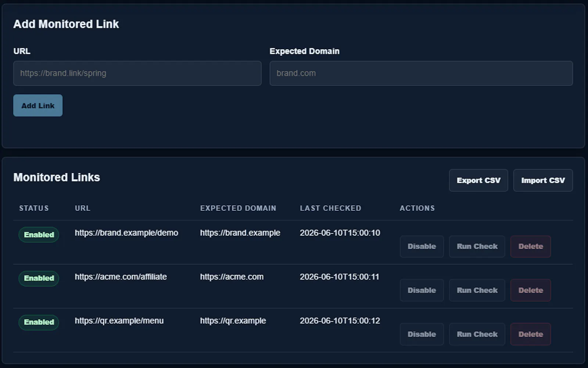This screenshot has height=368, width=588.
Task: Focus the Expected Domain input field
Action: tap(421, 73)
